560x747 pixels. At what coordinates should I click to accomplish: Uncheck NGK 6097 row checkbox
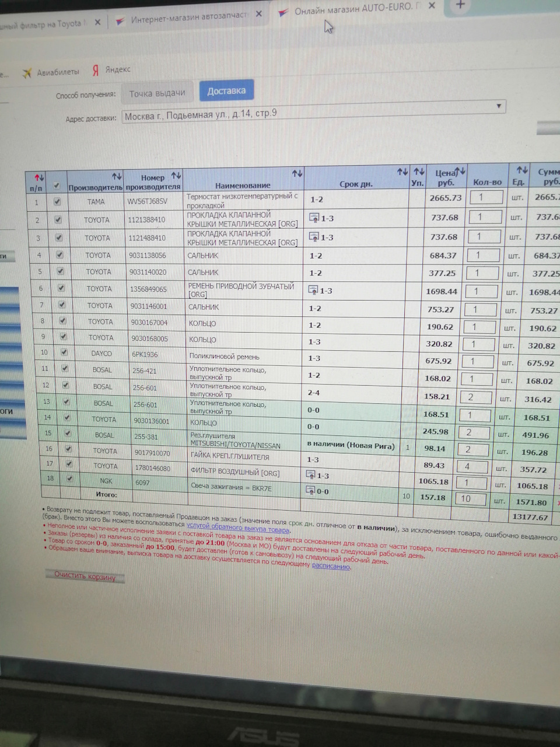(70, 479)
